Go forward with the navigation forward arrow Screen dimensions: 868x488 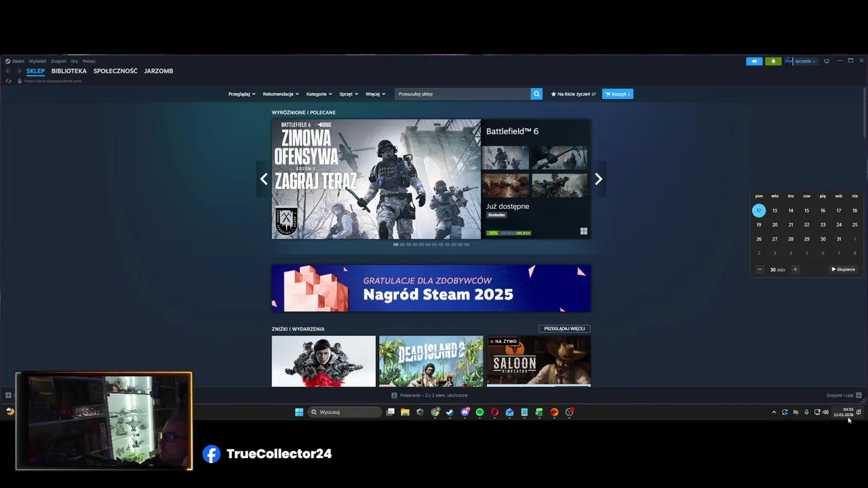tap(18, 71)
